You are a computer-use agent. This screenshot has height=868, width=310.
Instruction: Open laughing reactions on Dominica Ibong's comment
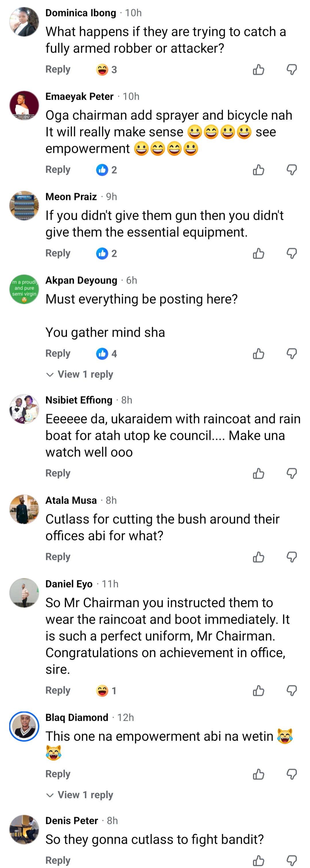point(106,70)
